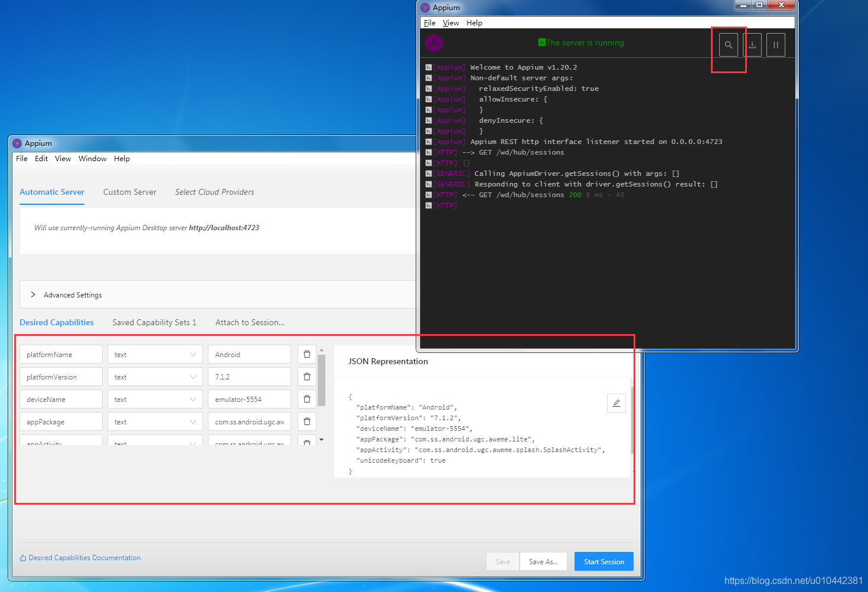Click the platformVersion name field

pyautogui.click(x=61, y=377)
